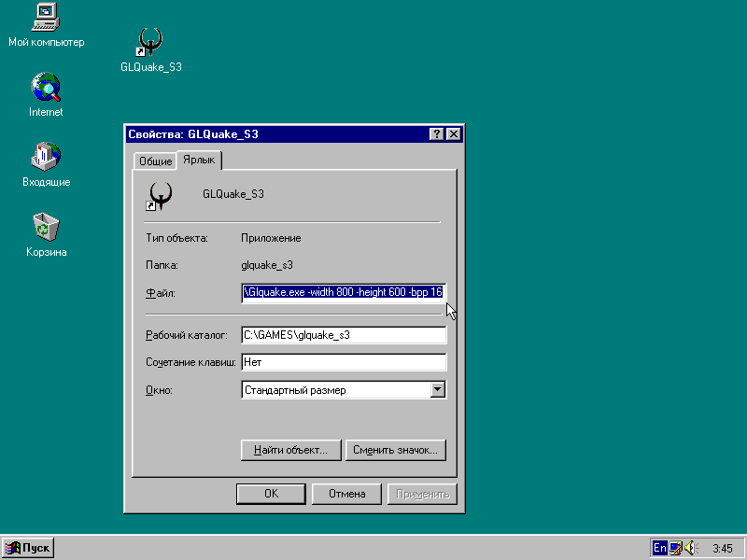The height and width of the screenshot is (560, 747).
Task: Open the Окно combo box showing Стандартный размер
Action: tap(344, 390)
